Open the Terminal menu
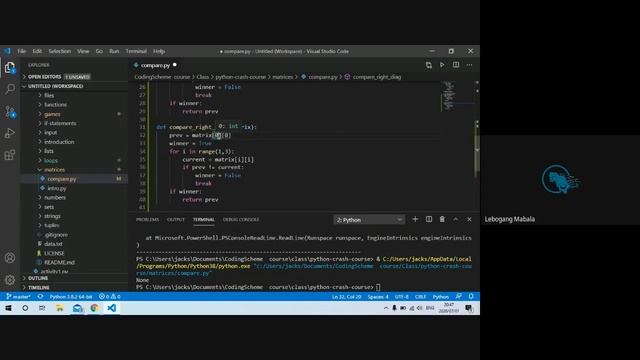This screenshot has width=640, height=360. click(x=136, y=51)
